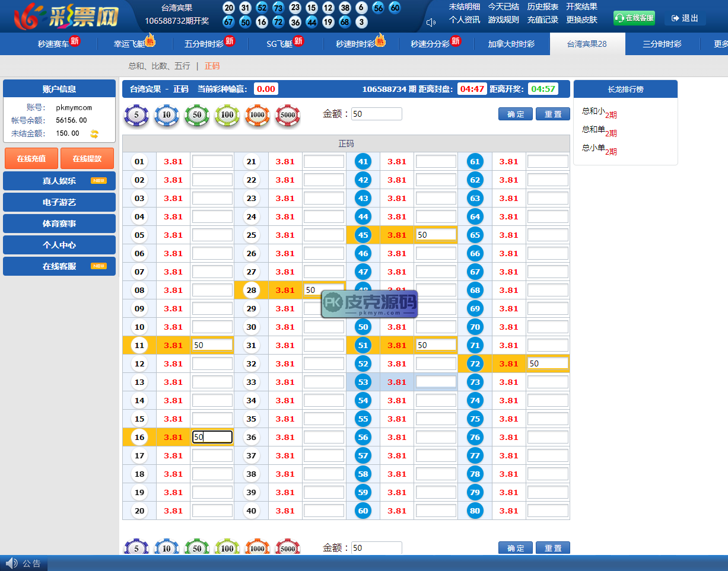Choose the 100 chip above the betting grid
Viewport: 728px width, 571px height.
pyautogui.click(x=227, y=115)
